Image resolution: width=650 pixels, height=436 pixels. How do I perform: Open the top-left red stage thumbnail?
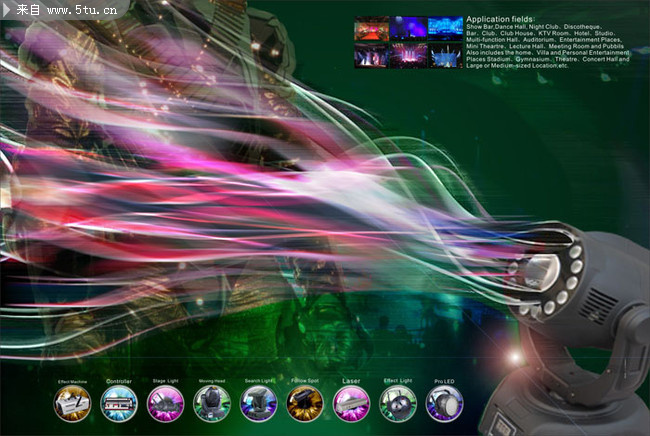click(x=372, y=28)
